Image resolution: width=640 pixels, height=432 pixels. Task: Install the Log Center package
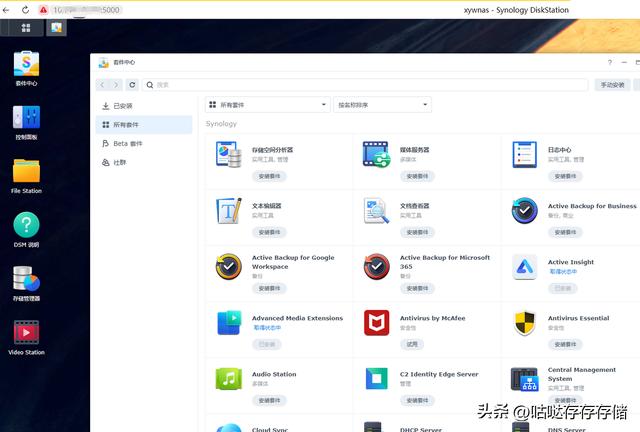[565, 176]
